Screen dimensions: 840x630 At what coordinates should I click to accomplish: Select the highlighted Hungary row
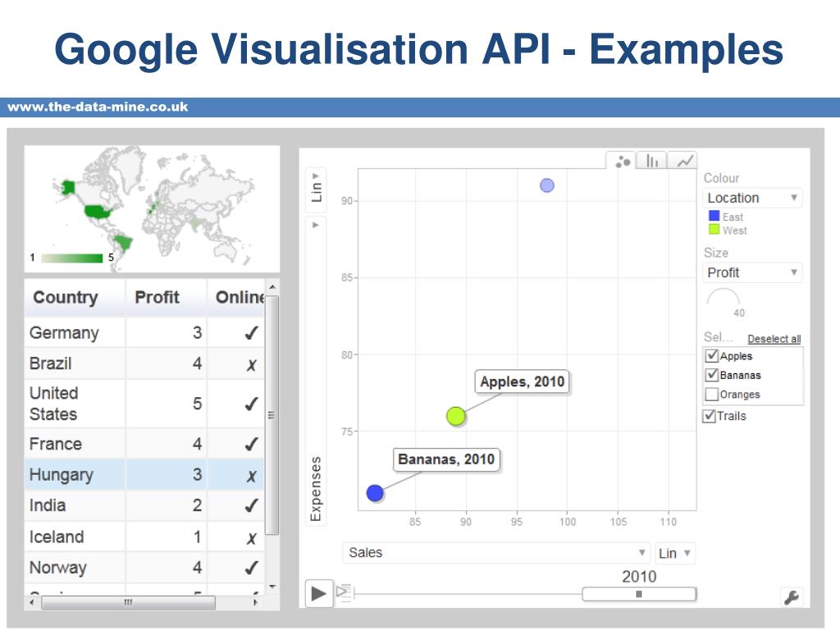[x=144, y=475]
